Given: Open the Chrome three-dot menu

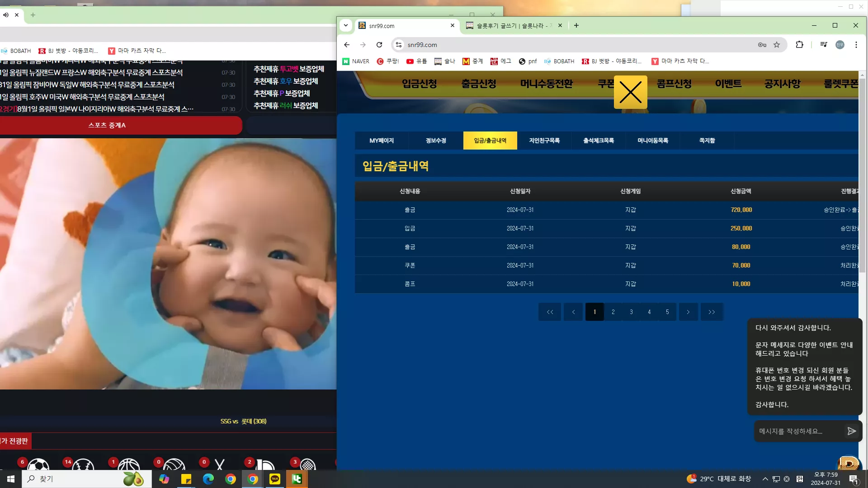Looking at the screenshot, I should [x=856, y=45].
